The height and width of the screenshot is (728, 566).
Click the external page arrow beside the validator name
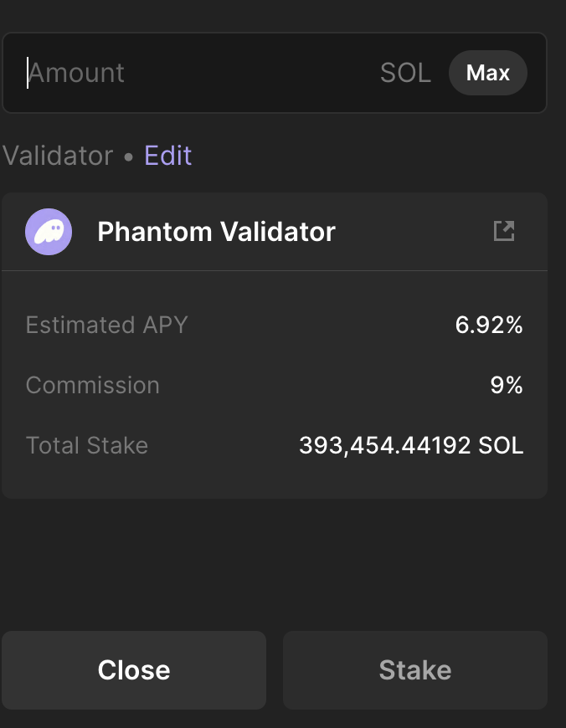[505, 231]
